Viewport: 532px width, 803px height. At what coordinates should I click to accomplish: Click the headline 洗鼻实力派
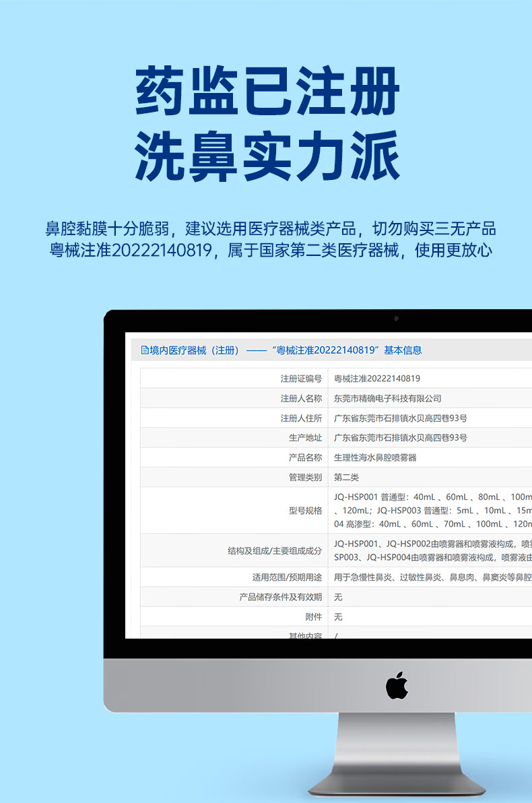267,156
